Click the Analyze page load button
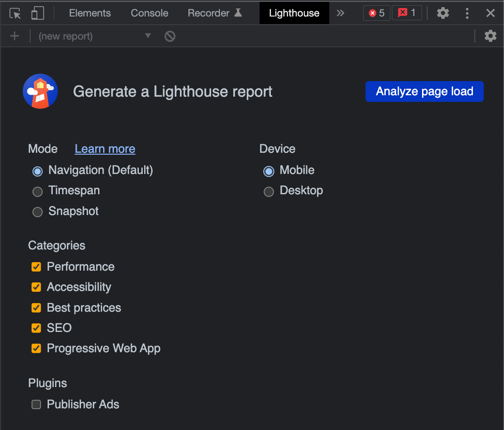 [x=424, y=91]
